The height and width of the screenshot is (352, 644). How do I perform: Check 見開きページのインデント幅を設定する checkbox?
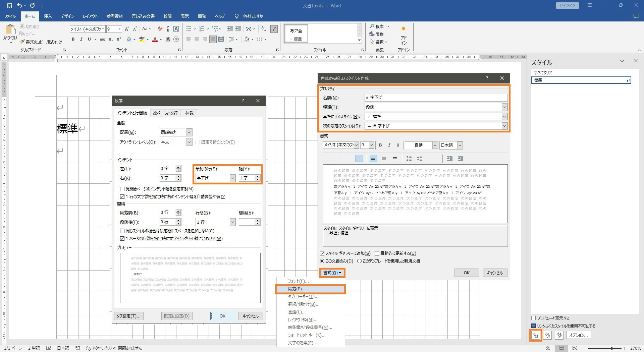122,189
